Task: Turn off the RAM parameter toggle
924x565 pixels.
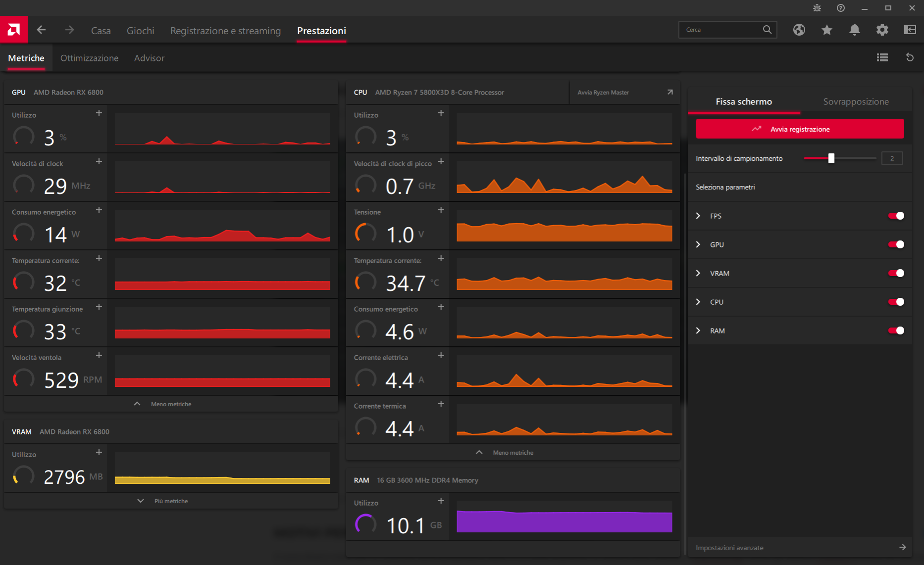Action: click(x=895, y=330)
